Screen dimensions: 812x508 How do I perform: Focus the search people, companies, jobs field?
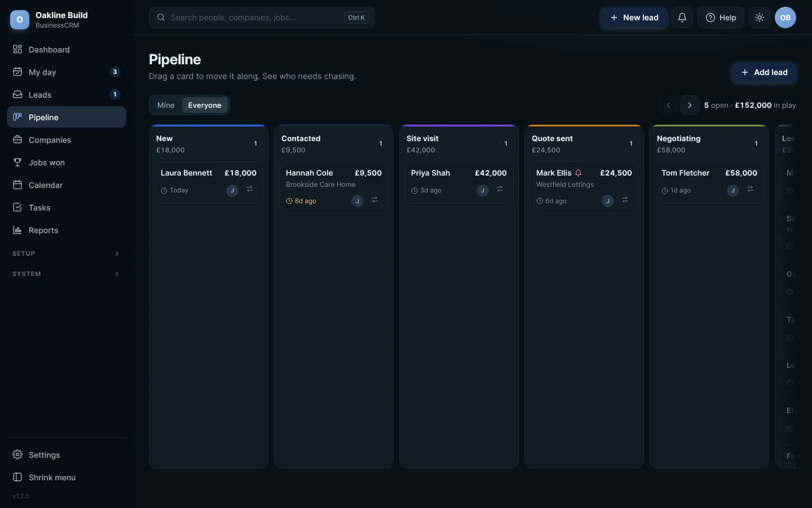click(262, 17)
